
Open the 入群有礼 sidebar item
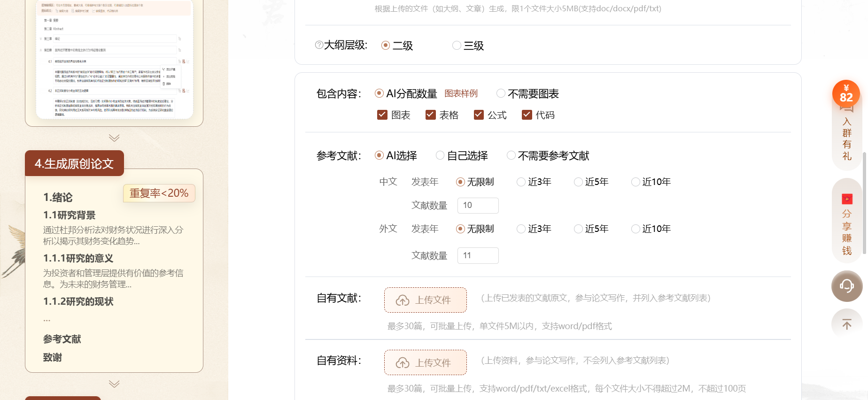(847, 138)
